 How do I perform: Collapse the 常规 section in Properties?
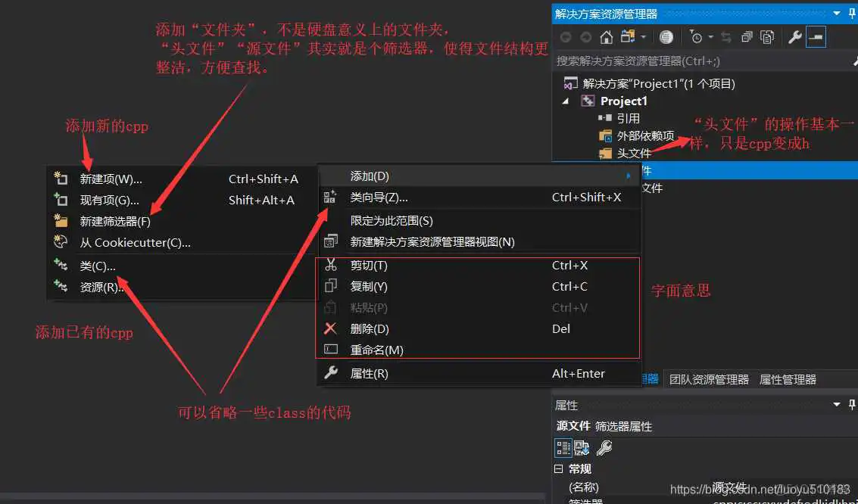point(559,468)
